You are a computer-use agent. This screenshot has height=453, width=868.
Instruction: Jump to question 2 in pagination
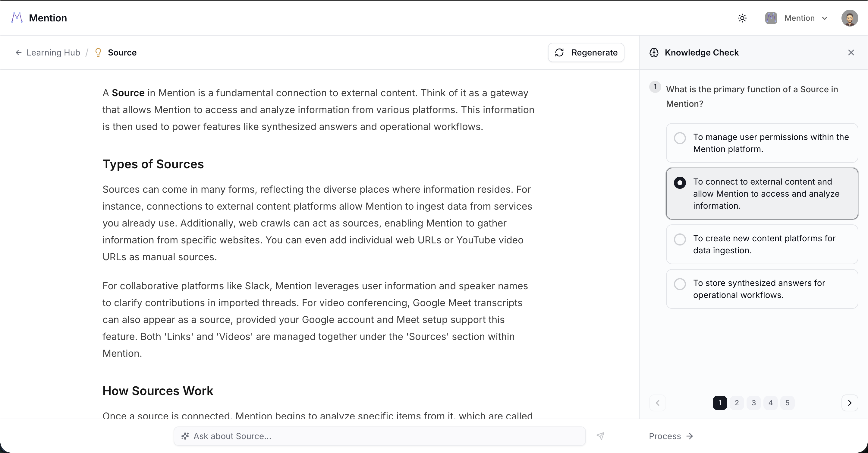pos(737,403)
